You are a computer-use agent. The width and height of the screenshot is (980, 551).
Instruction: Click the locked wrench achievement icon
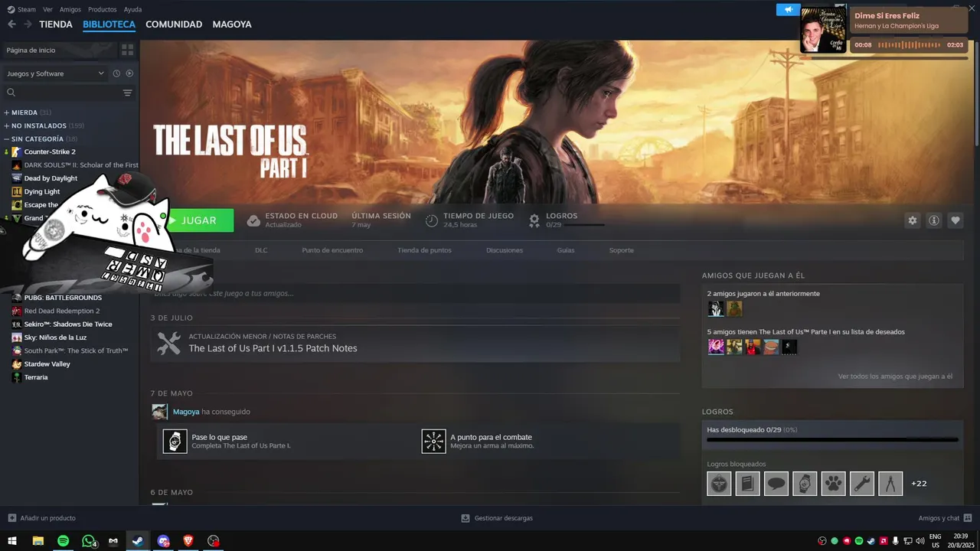tap(861, 484)
